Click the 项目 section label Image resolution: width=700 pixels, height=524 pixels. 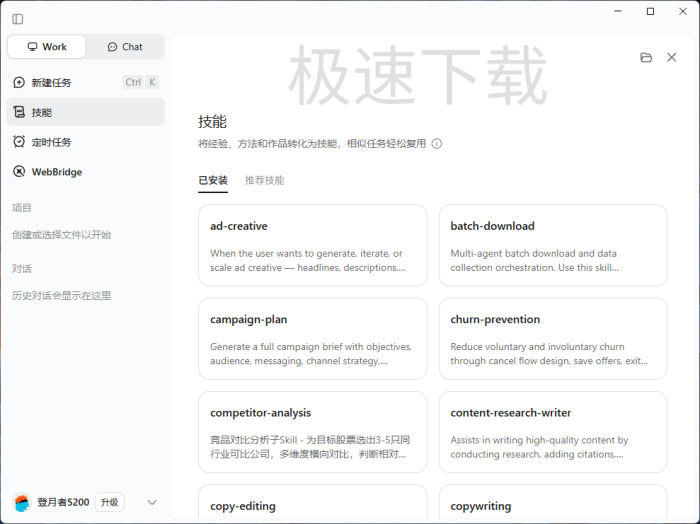[x=21, y=208]
